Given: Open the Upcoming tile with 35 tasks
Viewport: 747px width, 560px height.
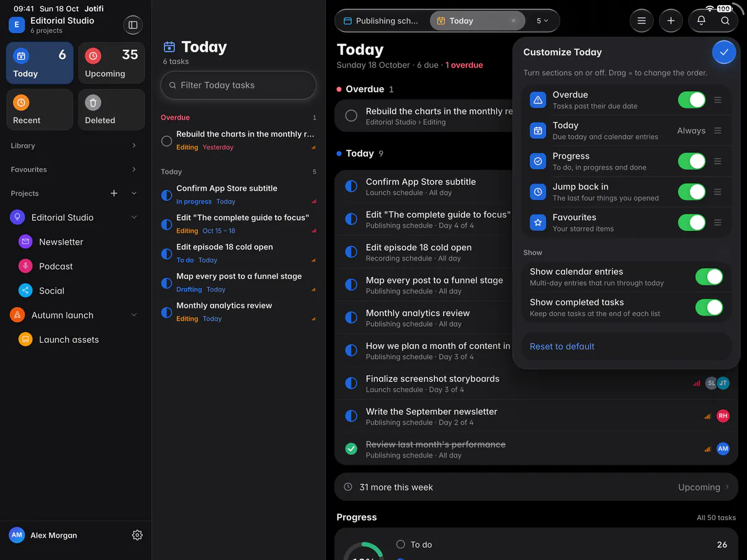Looking at the screenshot, I should click(x=111, y=63).
